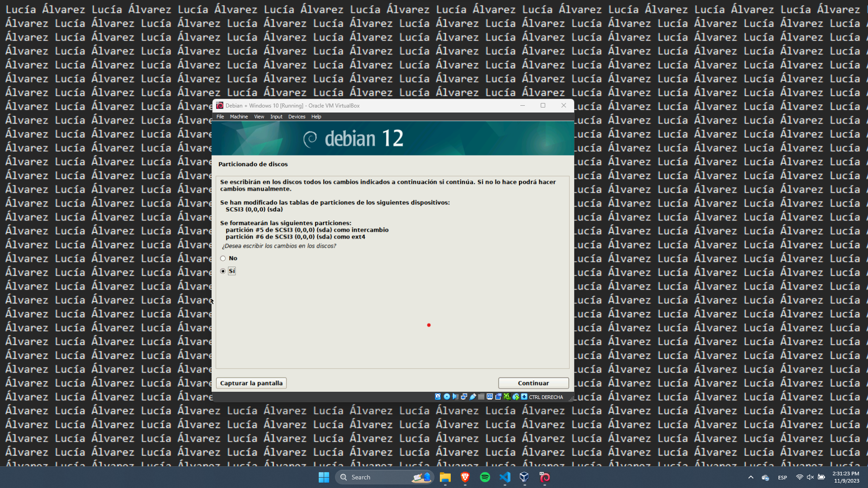Screen dimensions: 868x488
Task: Toggle muted speaker icon in system tray
Action: [x=810, y=477]
